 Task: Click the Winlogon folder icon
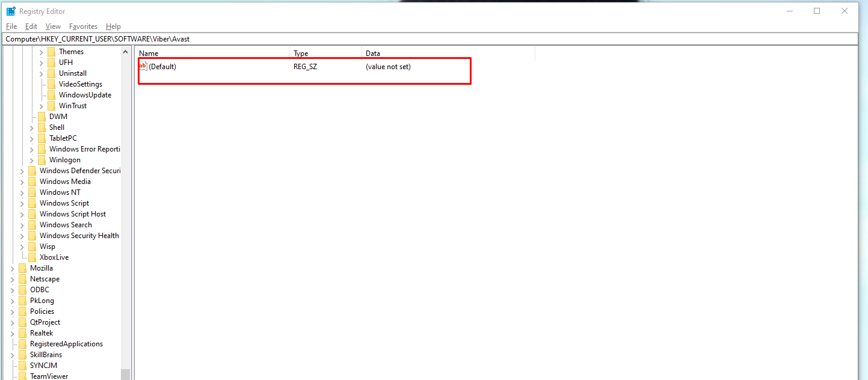point(42,160)
